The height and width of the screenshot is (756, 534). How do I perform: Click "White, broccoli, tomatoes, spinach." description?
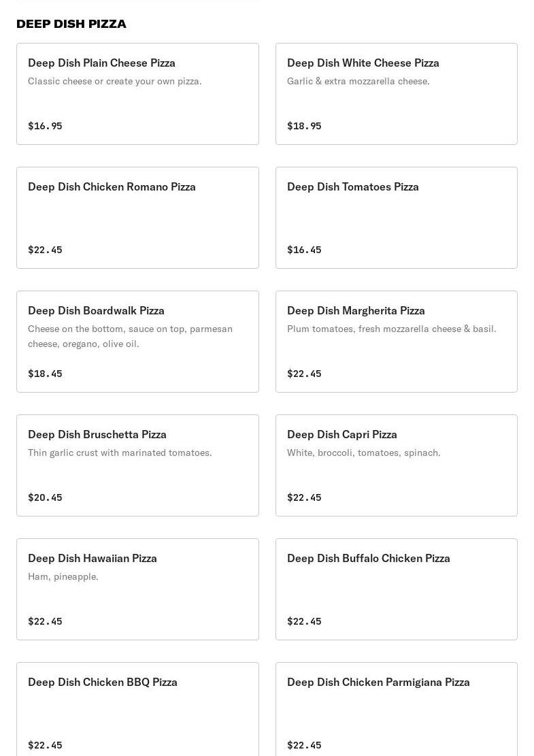tap(363, 453)
